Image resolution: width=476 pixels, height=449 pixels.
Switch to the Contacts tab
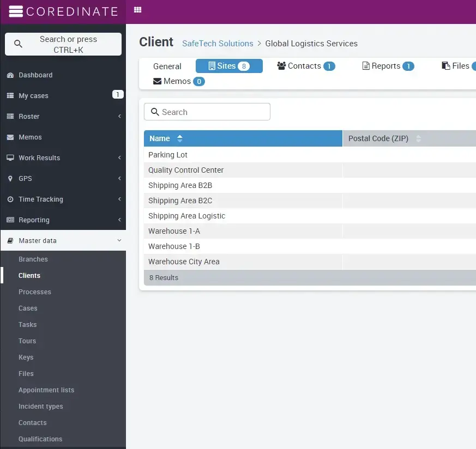(x=305, y=66)
